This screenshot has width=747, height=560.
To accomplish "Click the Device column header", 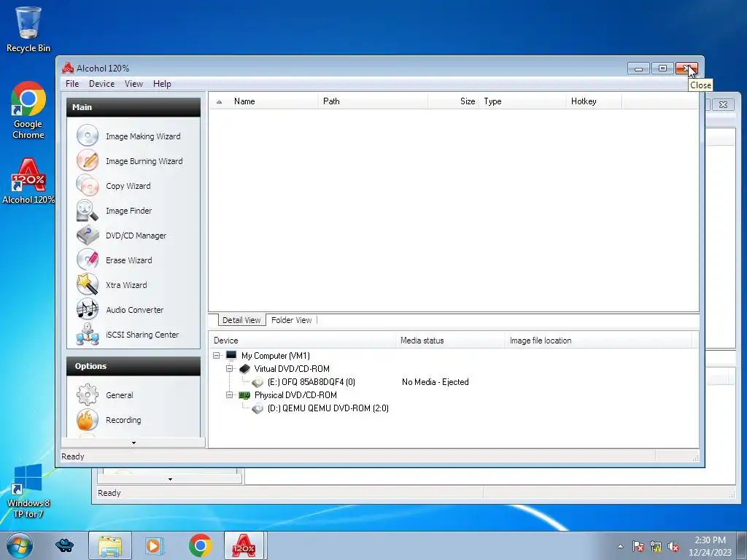I will click(302, 341).
